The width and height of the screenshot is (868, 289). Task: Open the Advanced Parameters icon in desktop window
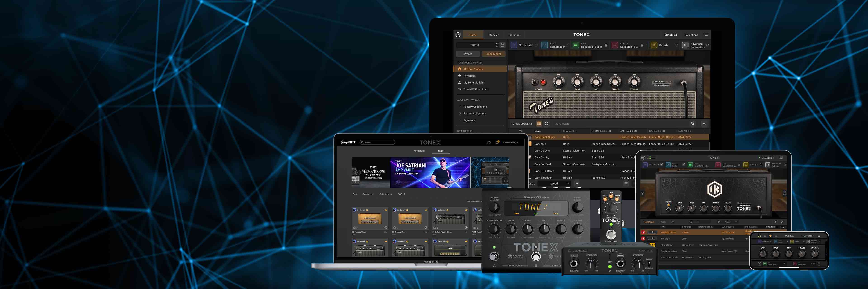(685, 45)
